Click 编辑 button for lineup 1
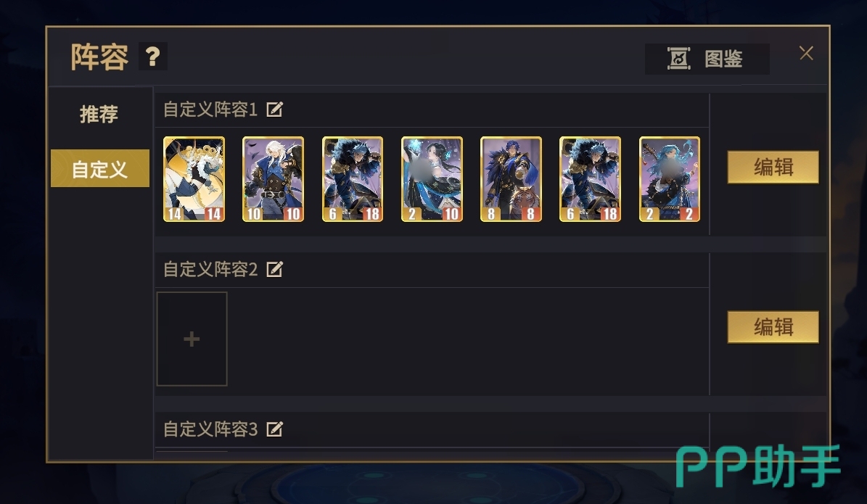Screen dimensions: 867x504 (x=773, y=167)
